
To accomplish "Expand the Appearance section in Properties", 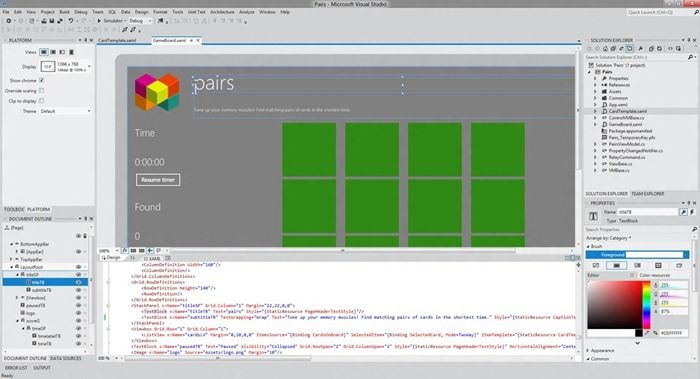I will coord(588,350).
